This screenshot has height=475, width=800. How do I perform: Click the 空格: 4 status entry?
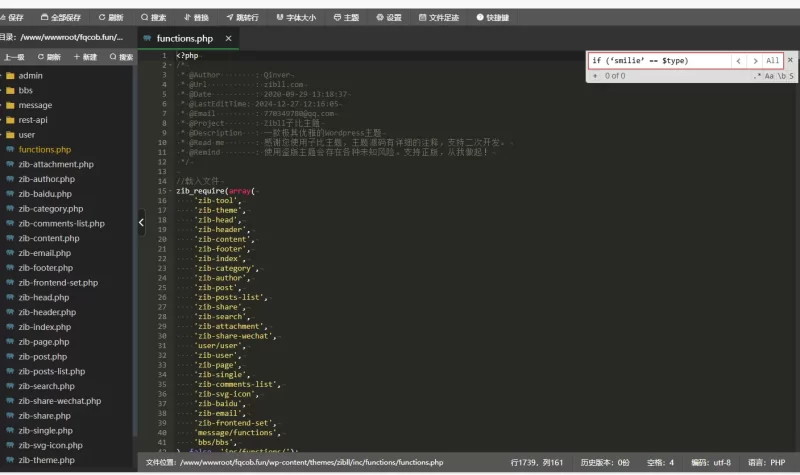[660, 463]
